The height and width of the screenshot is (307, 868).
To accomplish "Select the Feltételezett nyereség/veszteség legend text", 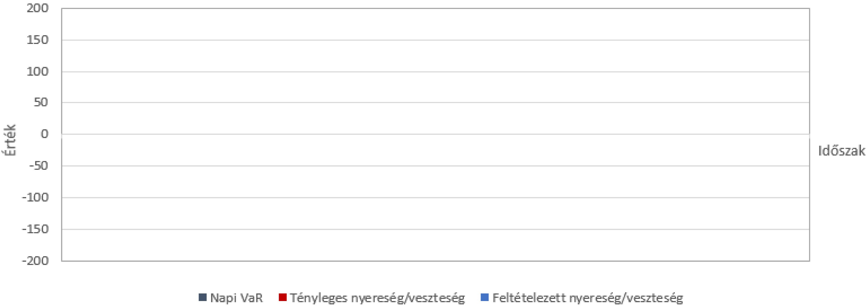I will pos(588,298).
